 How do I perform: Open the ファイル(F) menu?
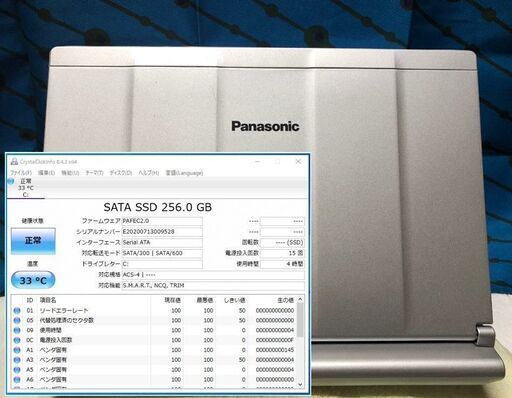[x=21, y=173]
